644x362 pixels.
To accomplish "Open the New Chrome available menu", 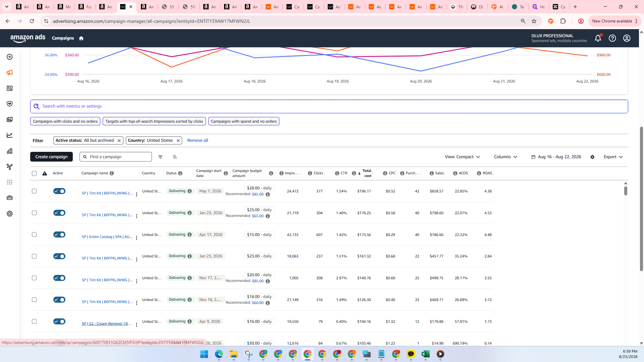I will 615,21.
